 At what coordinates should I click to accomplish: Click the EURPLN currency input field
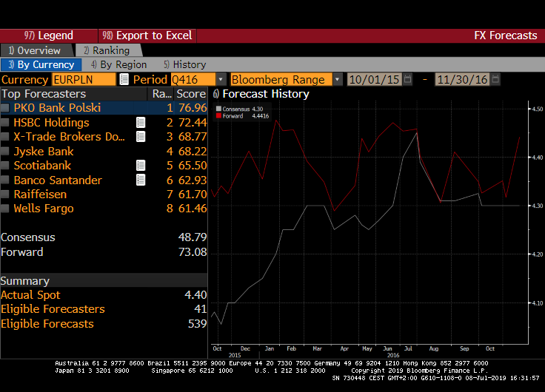(83, 79)
